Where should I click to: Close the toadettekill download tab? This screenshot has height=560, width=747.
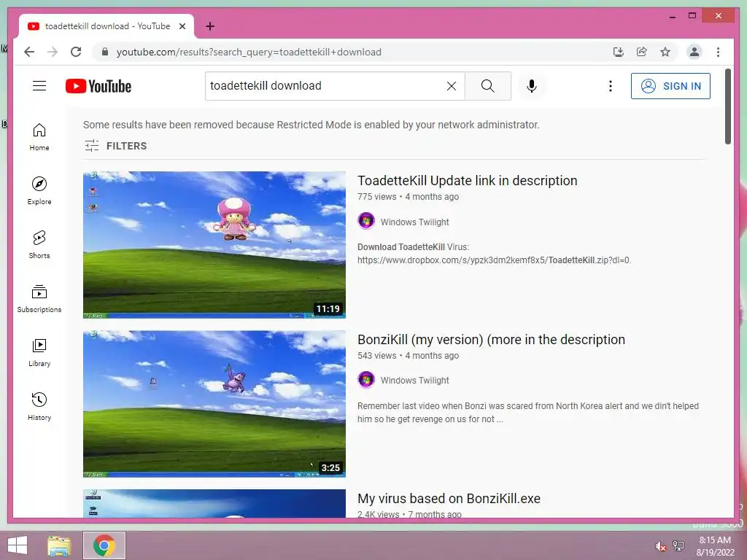[x=182, y=26]
